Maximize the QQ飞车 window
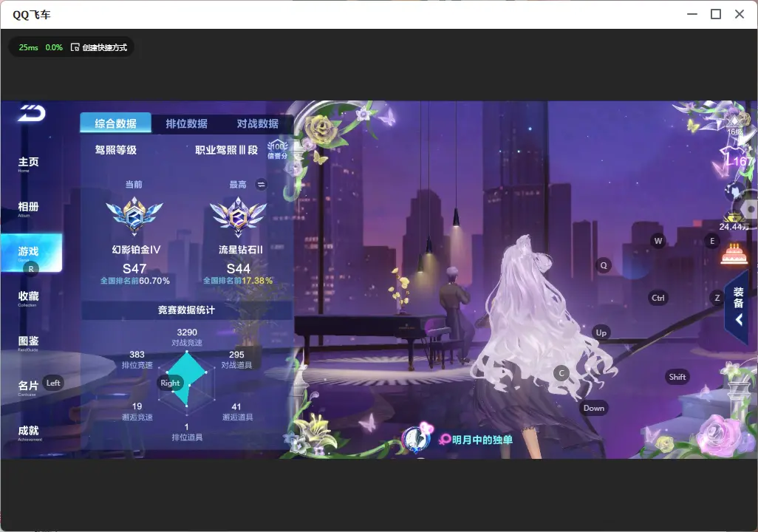This screenshot has width=758, height=532. [x=716, y=14]
